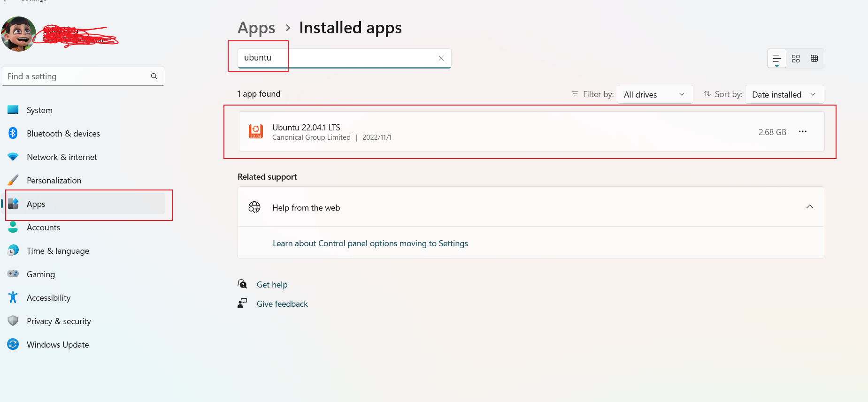Click the Get help link

[272, 285]
